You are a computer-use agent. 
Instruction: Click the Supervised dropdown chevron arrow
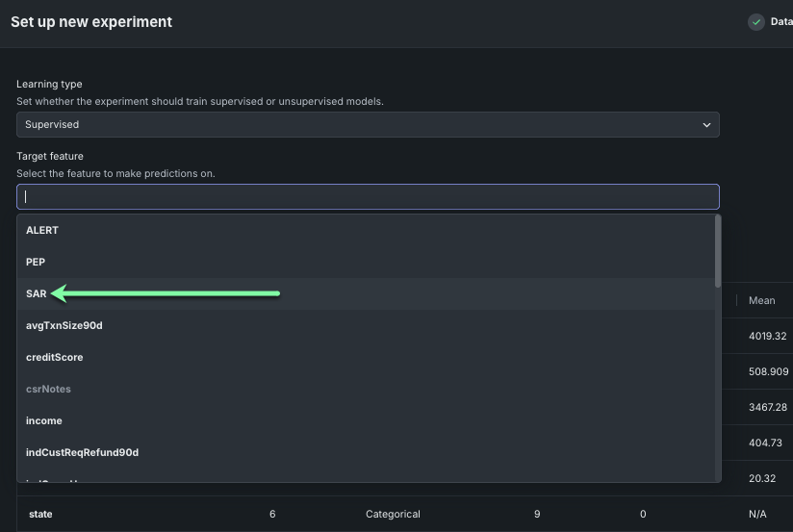pos(706,125)
